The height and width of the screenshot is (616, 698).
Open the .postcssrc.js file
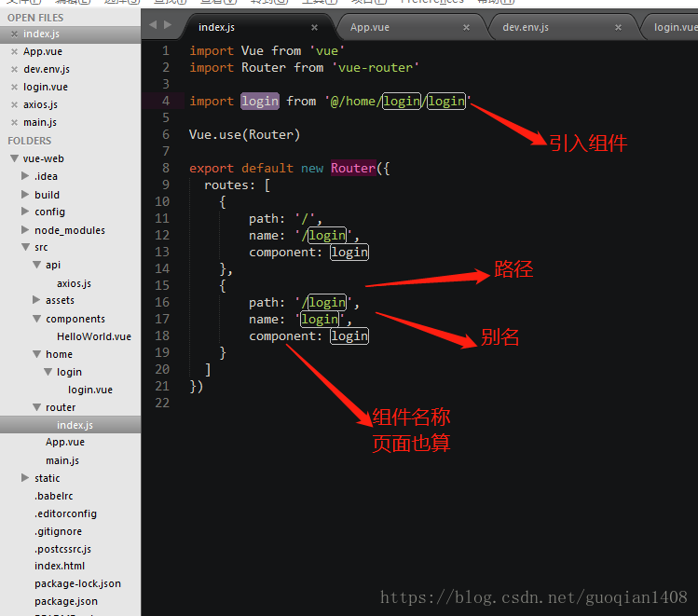tap(62, 549)
